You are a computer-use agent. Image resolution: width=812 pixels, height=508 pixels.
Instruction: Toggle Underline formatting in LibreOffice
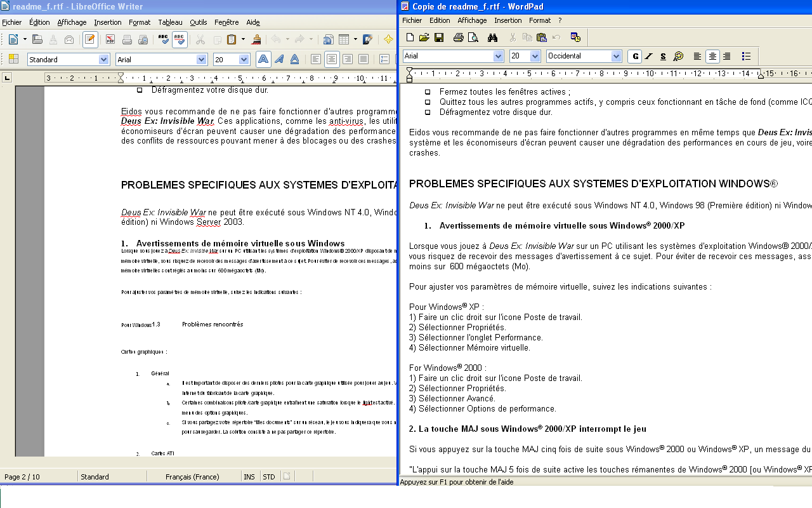295,59
